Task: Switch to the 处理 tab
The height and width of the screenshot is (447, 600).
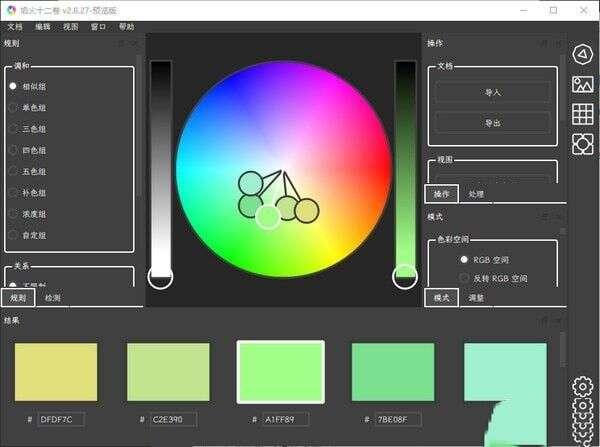Action: tap(476, 193)
